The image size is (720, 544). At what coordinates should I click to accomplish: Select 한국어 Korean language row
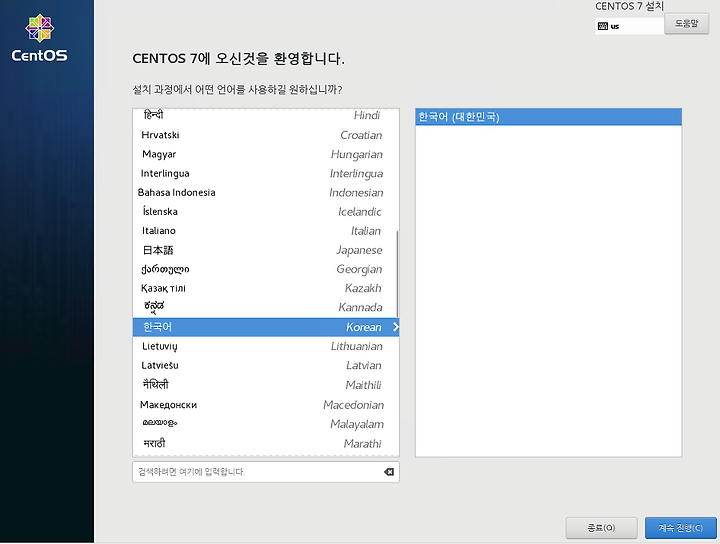(266, 327)
